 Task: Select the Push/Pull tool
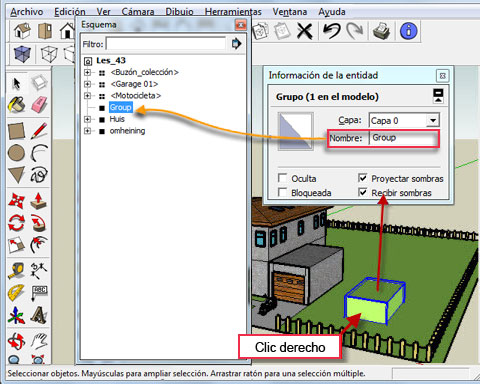click(39, 201)
